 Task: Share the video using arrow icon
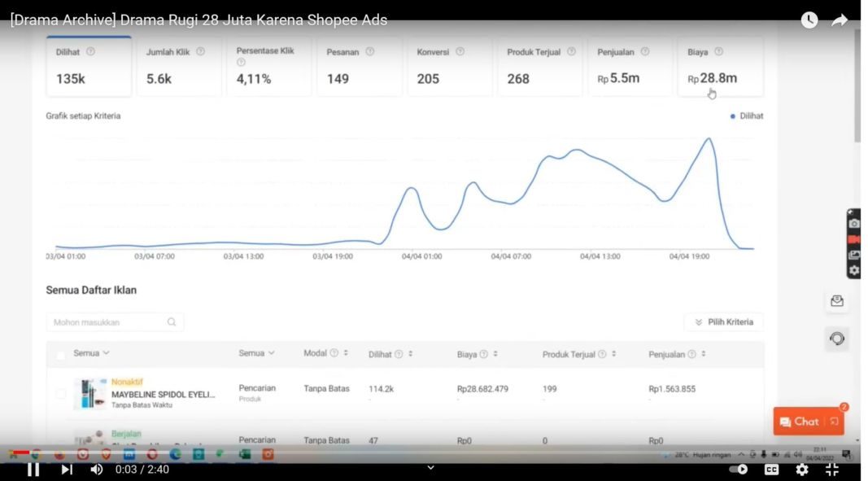840,20
